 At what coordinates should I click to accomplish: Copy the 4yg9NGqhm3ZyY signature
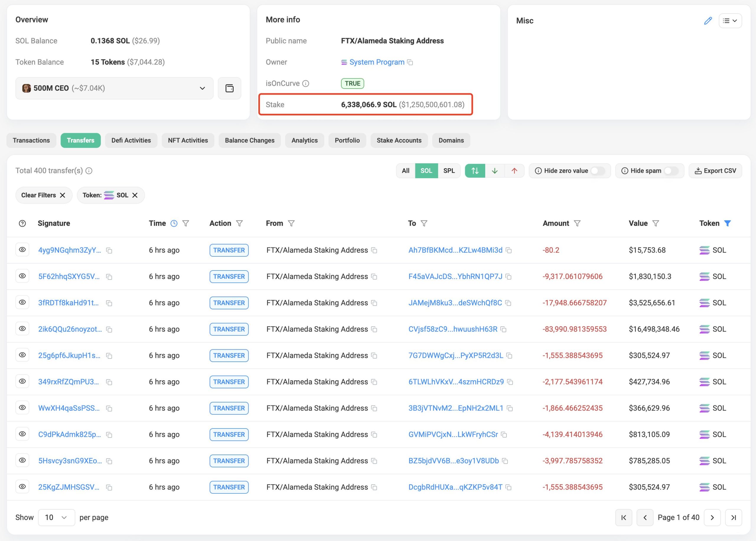(109, 250)
